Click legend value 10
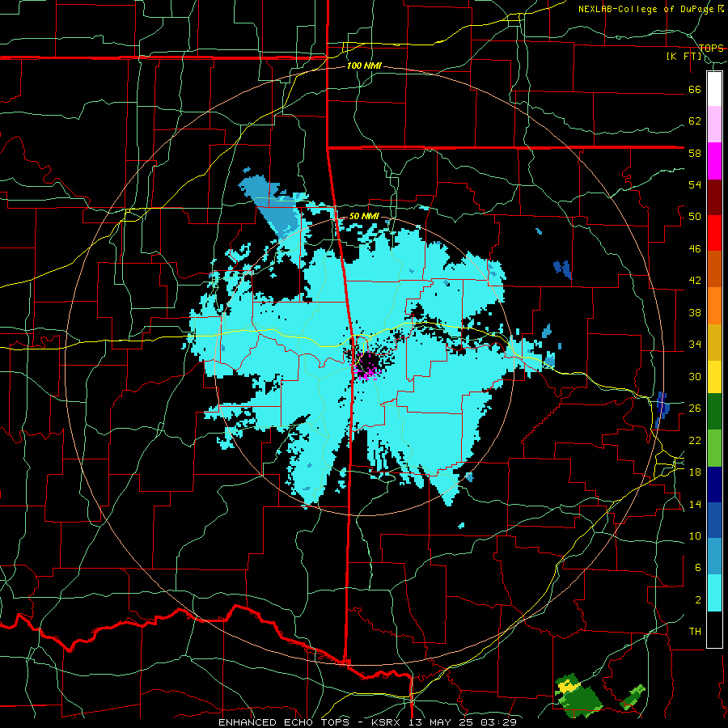728x728 pixels. point(695,535)
